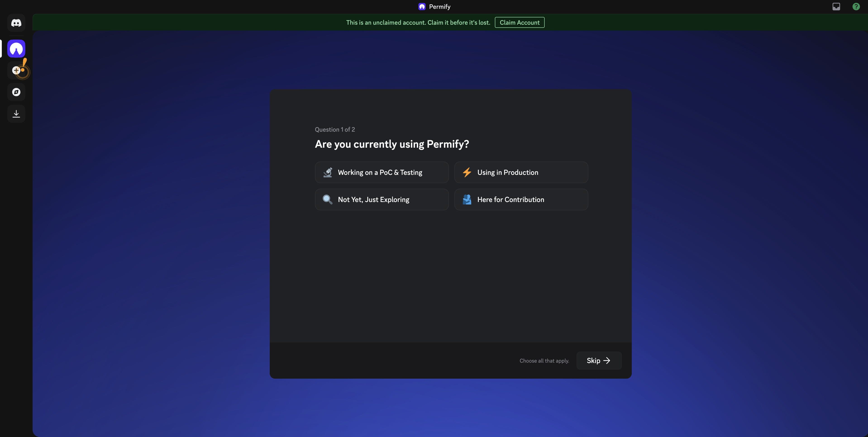
Task: Open Discord home via the Discord logo icon
Action: click(x=16, y=23)
